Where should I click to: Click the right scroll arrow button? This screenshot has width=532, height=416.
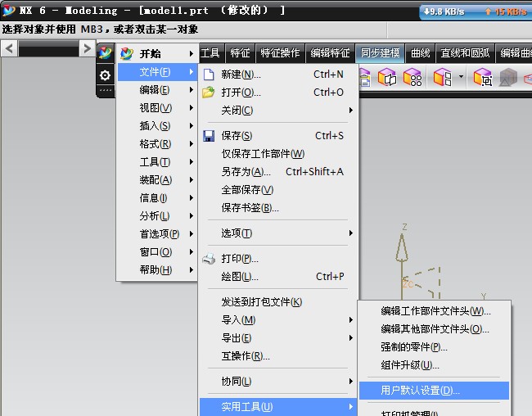tap(88, 48)
